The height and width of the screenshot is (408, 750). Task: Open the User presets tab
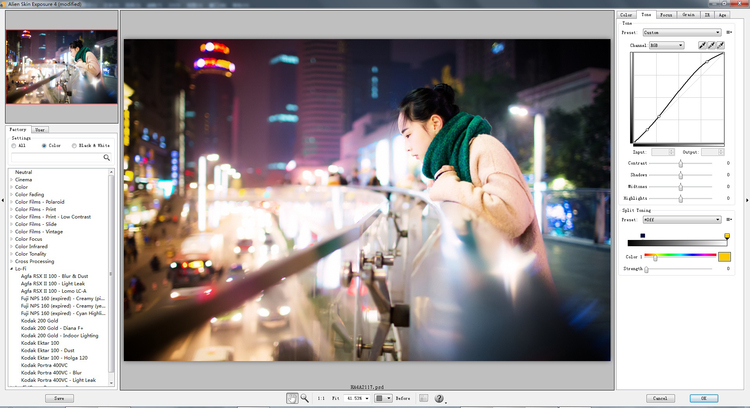pos(40,130)
